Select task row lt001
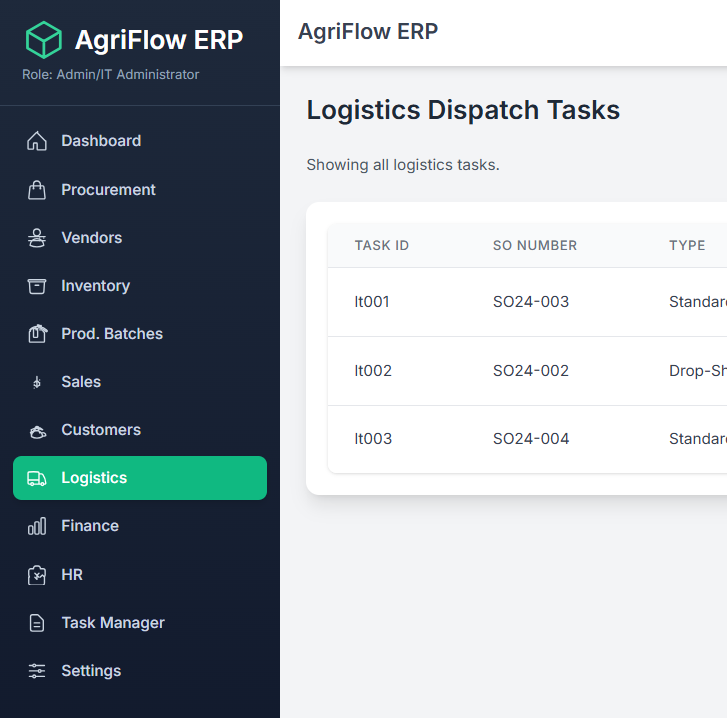 click(x=372, y=302)
